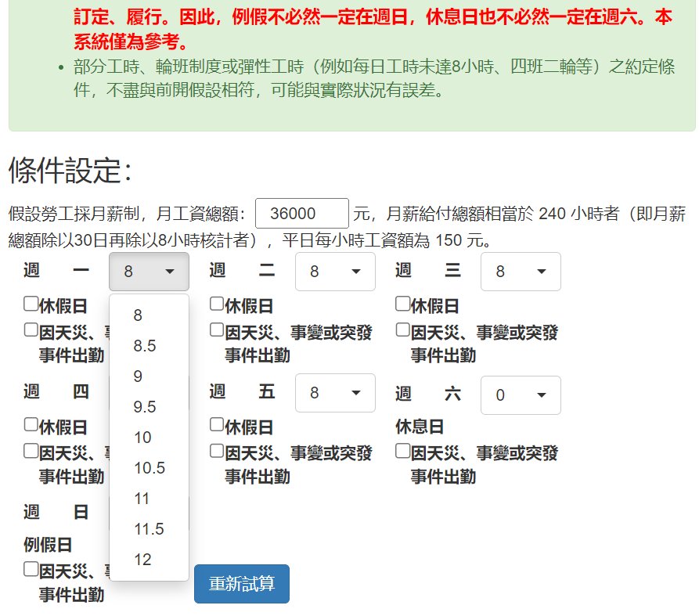Select 8 in the open hours list
699x616 pixels.
pos(149,315)
